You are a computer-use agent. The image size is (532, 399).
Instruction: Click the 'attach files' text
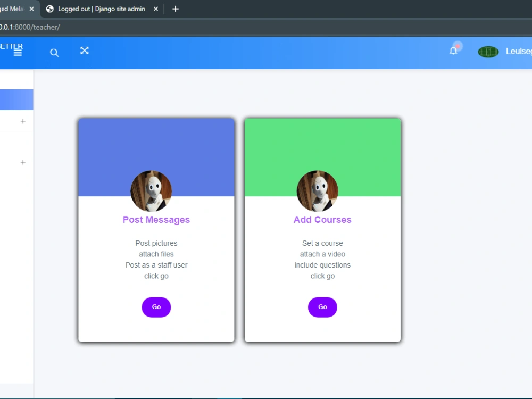(156, 254)
